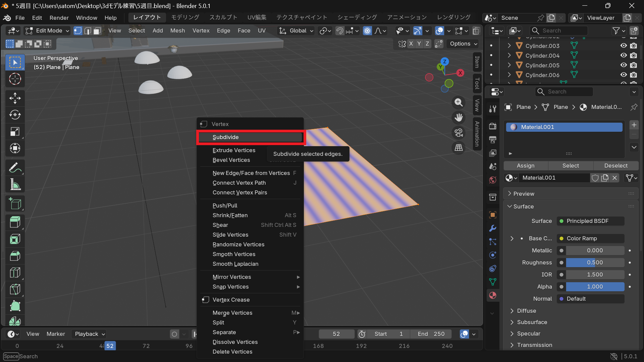This screenshot has width=644, height=362.
Task: Open Modifiers wrench properties tab
Action: pyautogui.click(x=492, y=228)
